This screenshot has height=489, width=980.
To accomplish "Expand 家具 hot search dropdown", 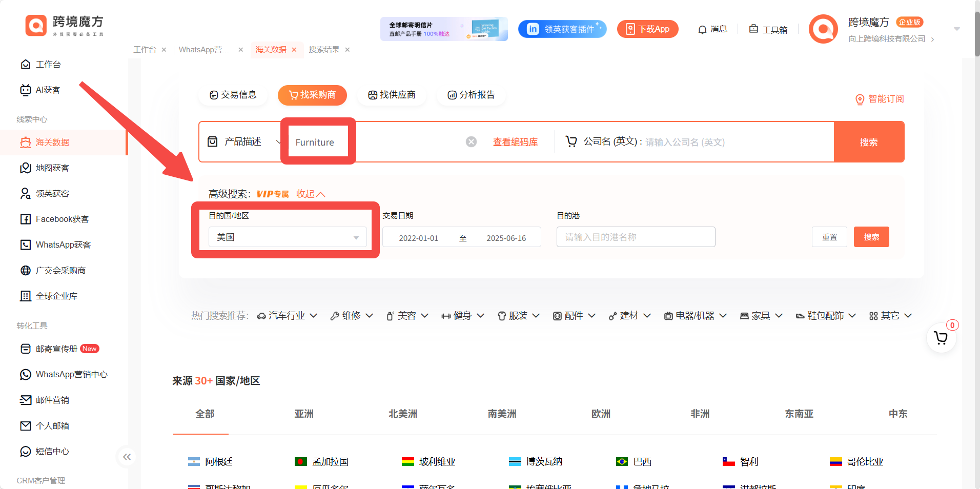I will (x=761, y=316).
